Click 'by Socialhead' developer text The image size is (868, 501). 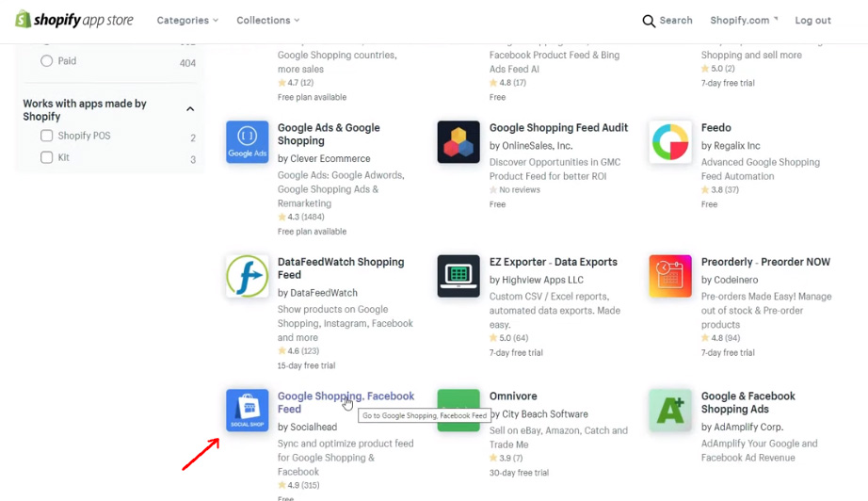click(x=307, y=427)
